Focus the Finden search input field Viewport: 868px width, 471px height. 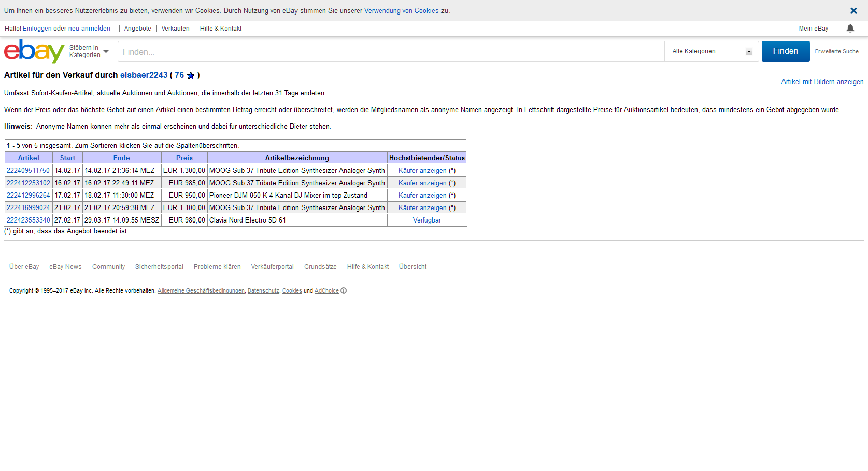pos(391,52)
